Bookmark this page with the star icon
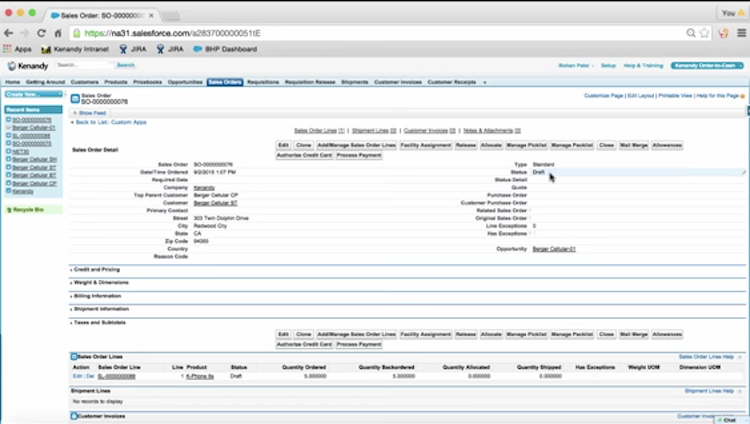Image resolution: width=750 pixels, height=424 pixels. [x=704, y=33]
